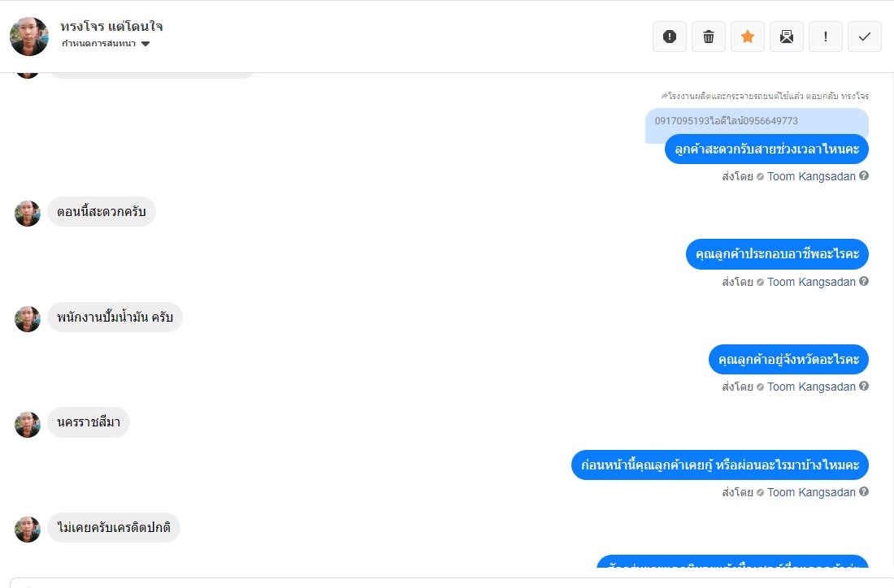The image size is (894, 588).
Task: Select the พนักงานปั๊มน้ำมัน ครับ message bubble
Action: click(115, 318)
